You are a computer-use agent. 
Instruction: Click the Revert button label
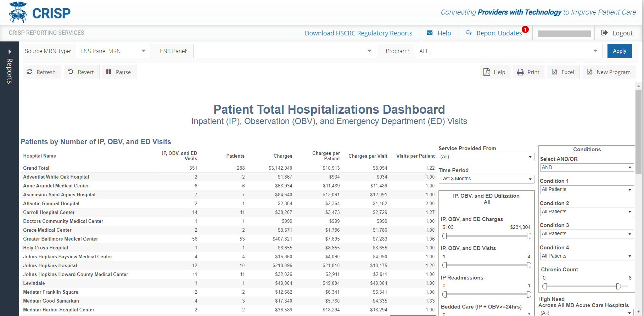[x=86, y=72]
